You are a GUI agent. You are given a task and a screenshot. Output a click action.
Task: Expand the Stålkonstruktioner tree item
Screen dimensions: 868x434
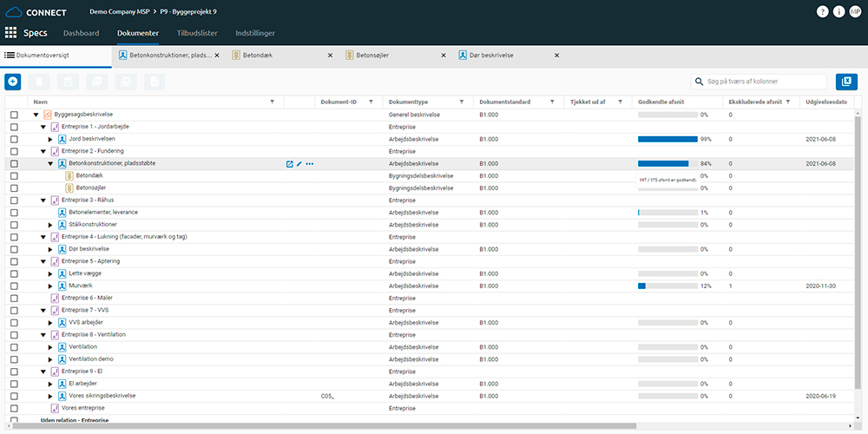coord(50,225)
